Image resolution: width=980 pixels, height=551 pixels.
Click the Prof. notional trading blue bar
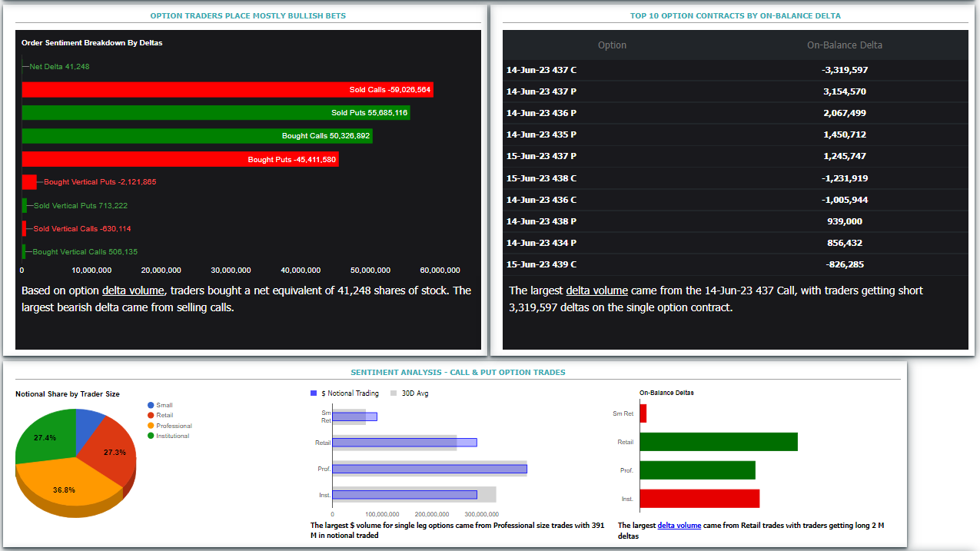click(x=430, y=469)
